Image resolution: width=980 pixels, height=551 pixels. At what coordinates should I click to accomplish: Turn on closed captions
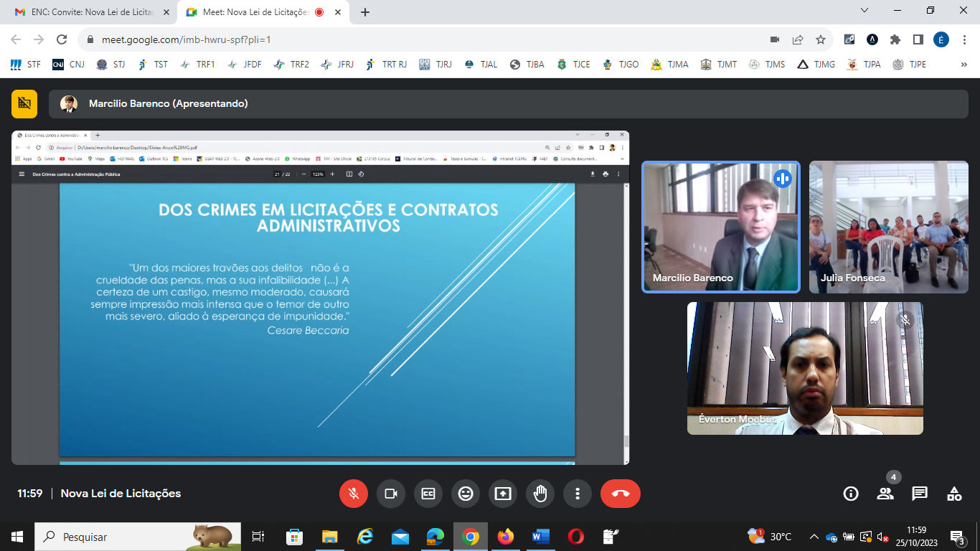[428, 494]
